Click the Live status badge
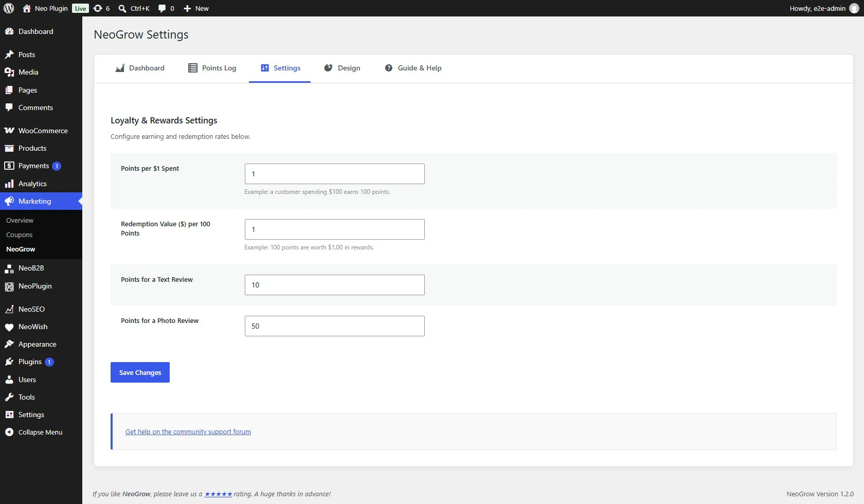The height and width of the screenshot is (504, 864). pyautogui.click(x=80, y=8)
